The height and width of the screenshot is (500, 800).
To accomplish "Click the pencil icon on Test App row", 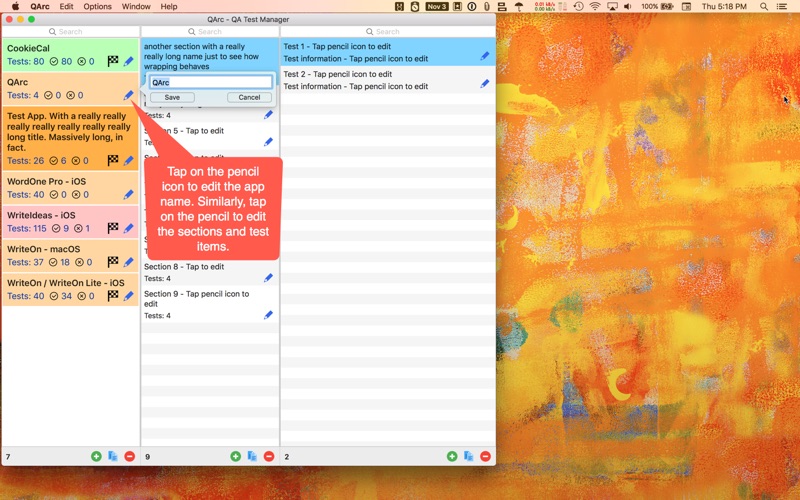I will pyautogui.click(x=129, y=160).
